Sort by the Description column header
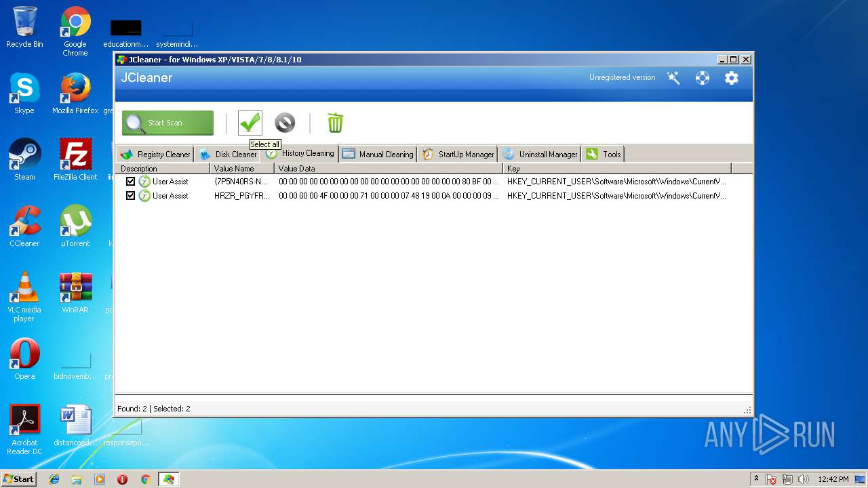 click(x=163, y=168)
